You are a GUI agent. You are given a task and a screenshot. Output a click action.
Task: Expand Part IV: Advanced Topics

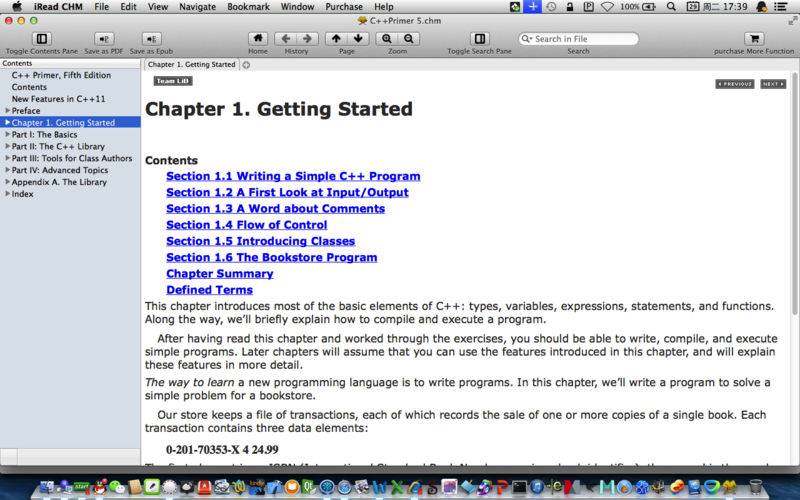(x=8, y=170)
